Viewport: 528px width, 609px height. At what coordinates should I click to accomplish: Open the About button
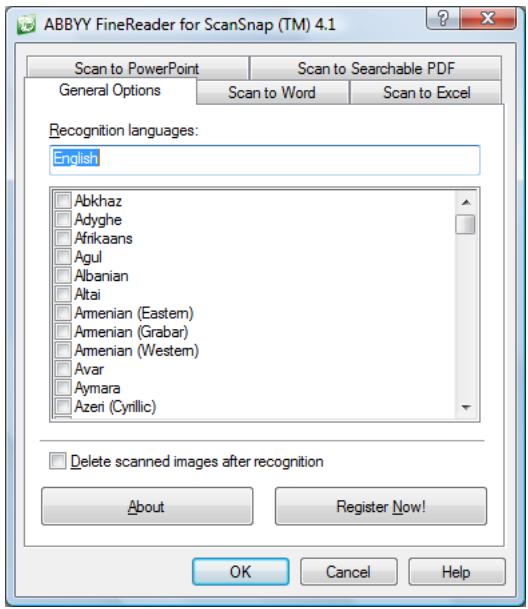pyautogui.click(x=147, y=506)
